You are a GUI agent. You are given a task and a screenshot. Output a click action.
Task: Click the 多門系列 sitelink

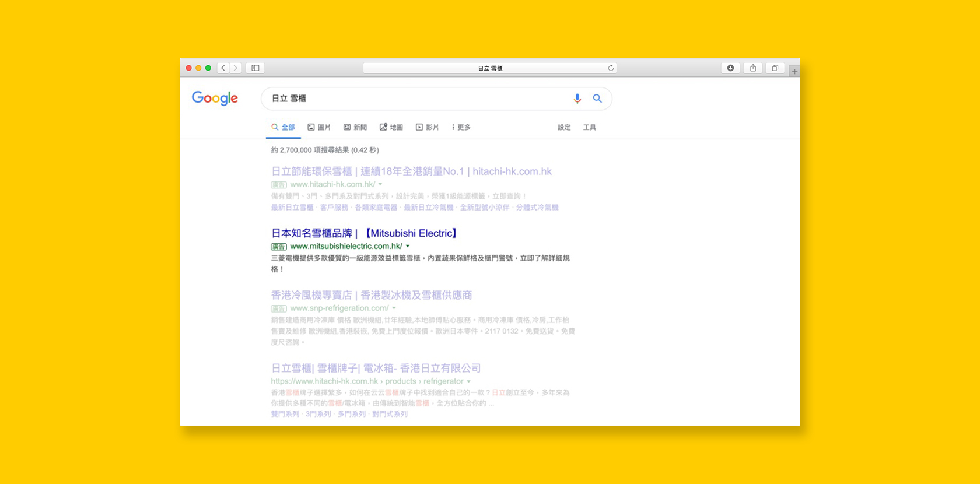[352, 414]
